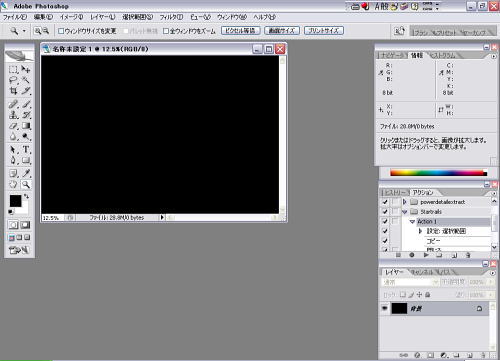Select the Eraser tool
The image size is (500, 361).
tap(13, 126)
